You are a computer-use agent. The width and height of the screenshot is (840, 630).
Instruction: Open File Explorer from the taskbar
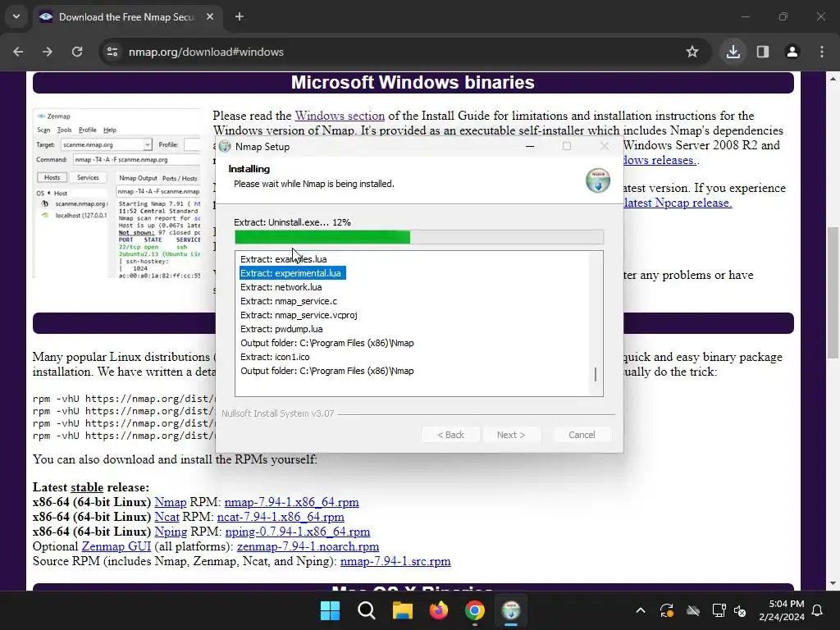click(x=402, y=610)
